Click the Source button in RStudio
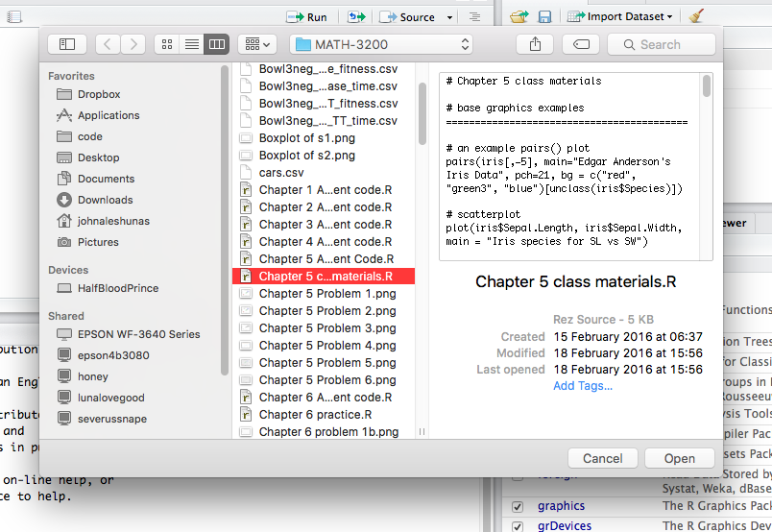The height and width of the screenshot is (532, 772). click(407, 17)
